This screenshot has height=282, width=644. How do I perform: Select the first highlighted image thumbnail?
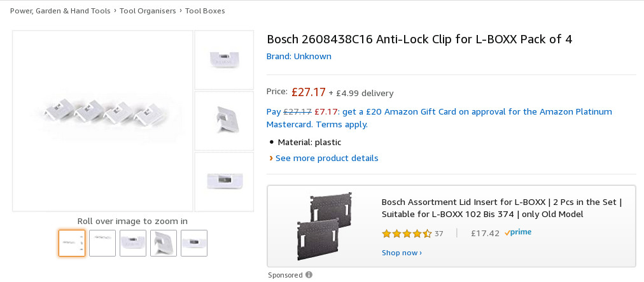coord(72,243)
